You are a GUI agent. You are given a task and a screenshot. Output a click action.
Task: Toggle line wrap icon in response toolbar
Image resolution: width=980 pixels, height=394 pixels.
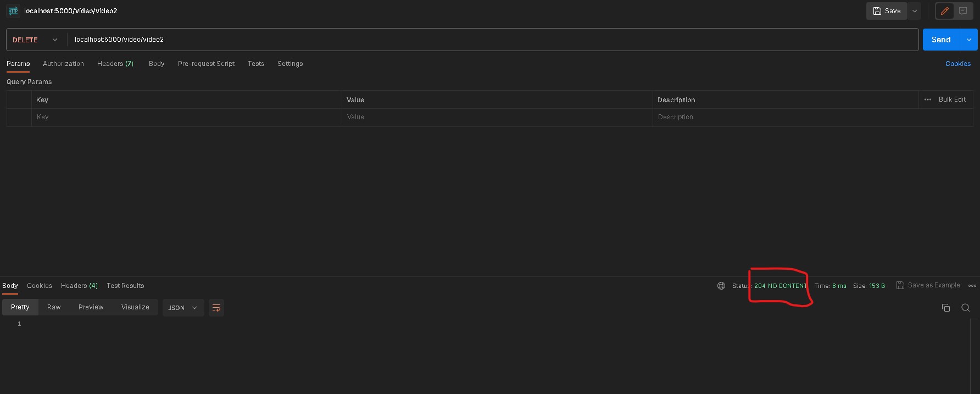tap(216, 308)
